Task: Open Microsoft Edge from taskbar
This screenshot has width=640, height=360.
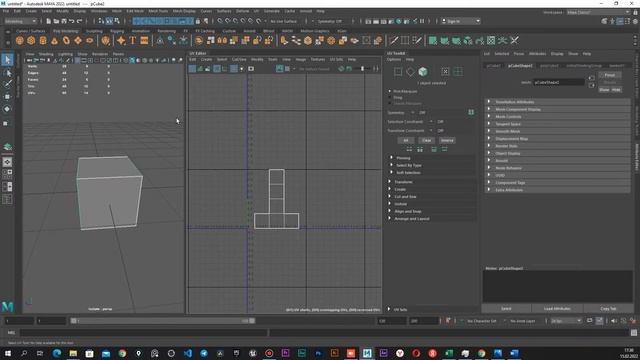Action: (57, 353)
